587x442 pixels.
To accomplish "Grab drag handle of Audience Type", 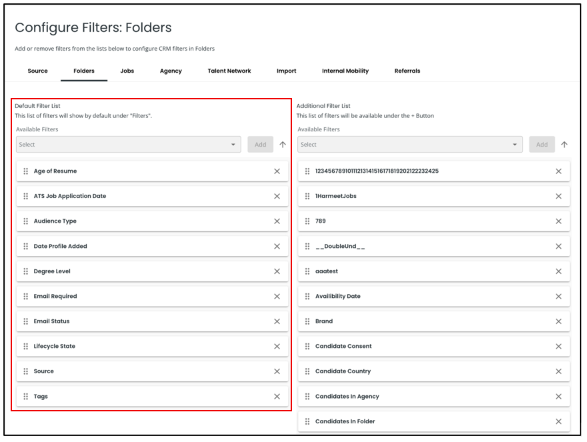I will [x=26, y=221].
